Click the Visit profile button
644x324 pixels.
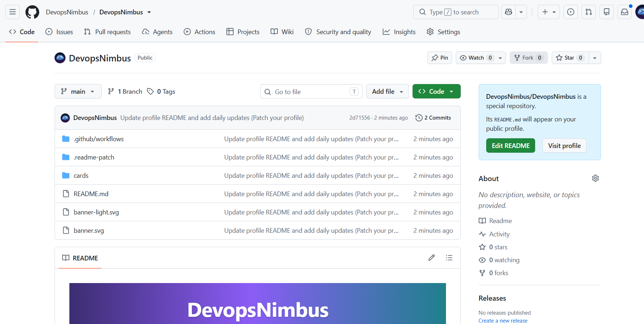(564, 145)
